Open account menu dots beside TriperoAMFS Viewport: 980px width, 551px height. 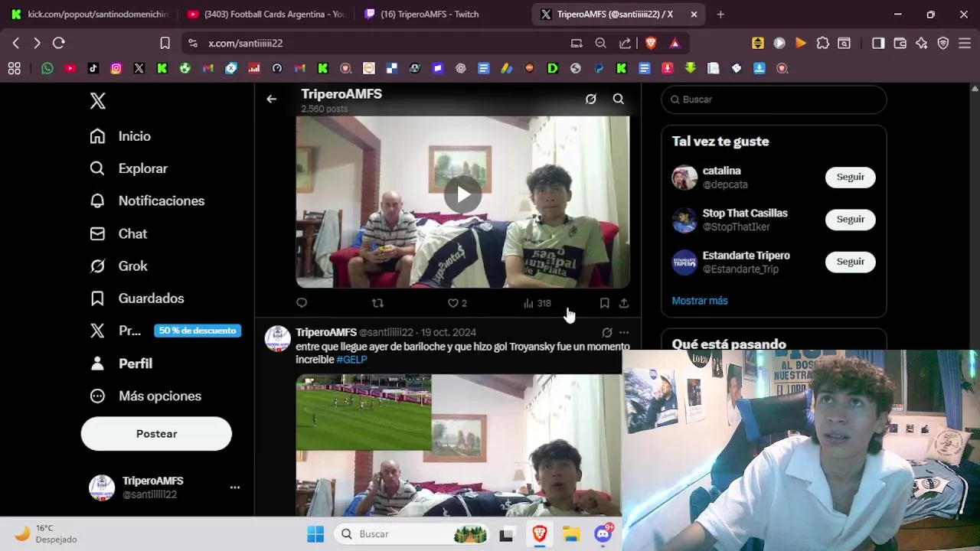[235, 487]
